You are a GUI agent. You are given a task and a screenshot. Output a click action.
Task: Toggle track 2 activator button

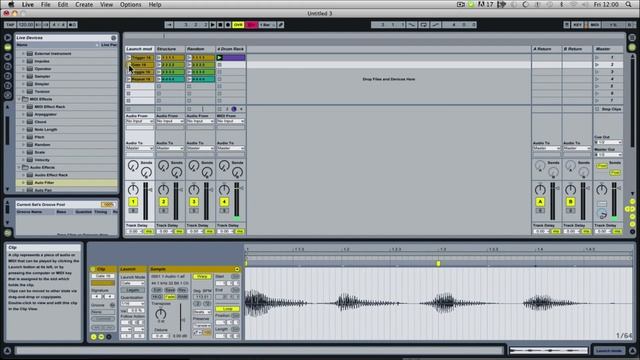pos(163,202)
